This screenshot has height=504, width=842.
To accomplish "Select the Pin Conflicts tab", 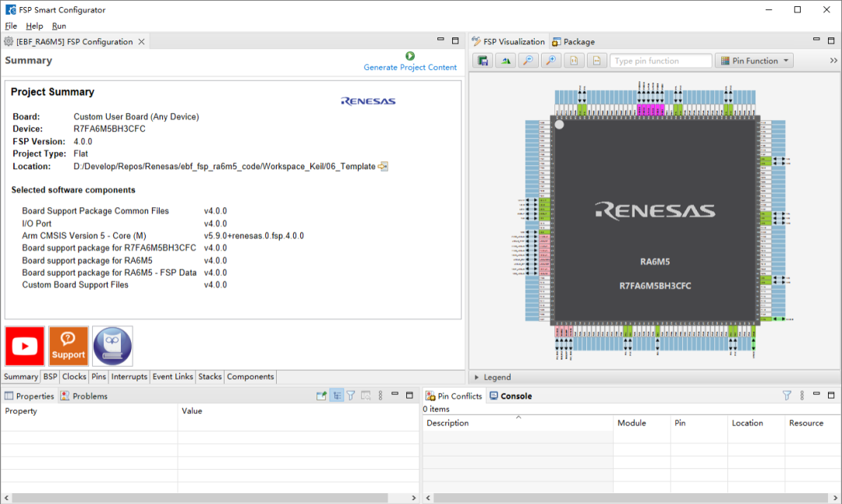I will [455, 397].
